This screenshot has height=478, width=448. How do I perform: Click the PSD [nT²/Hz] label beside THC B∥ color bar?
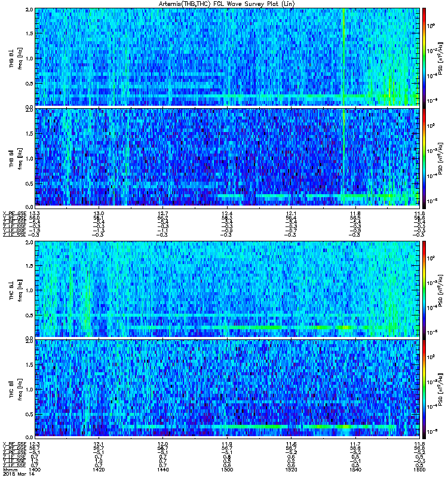[x=440, y=390]
